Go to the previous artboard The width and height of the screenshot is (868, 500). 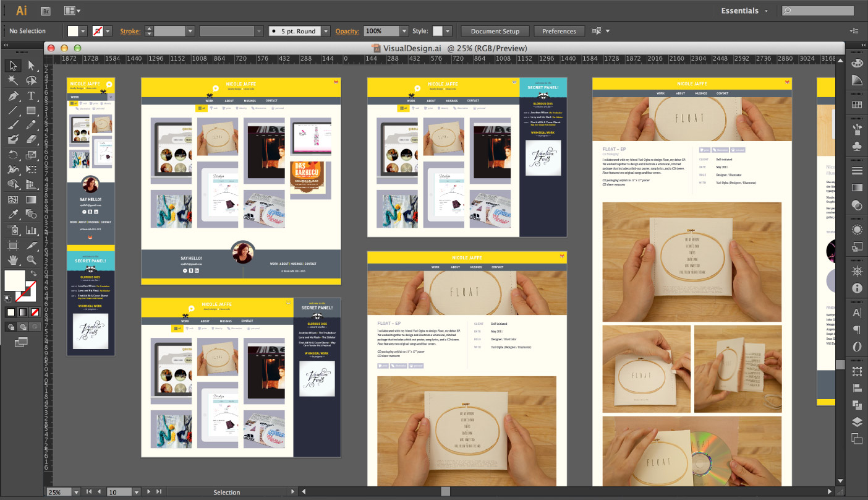[99, 492]
